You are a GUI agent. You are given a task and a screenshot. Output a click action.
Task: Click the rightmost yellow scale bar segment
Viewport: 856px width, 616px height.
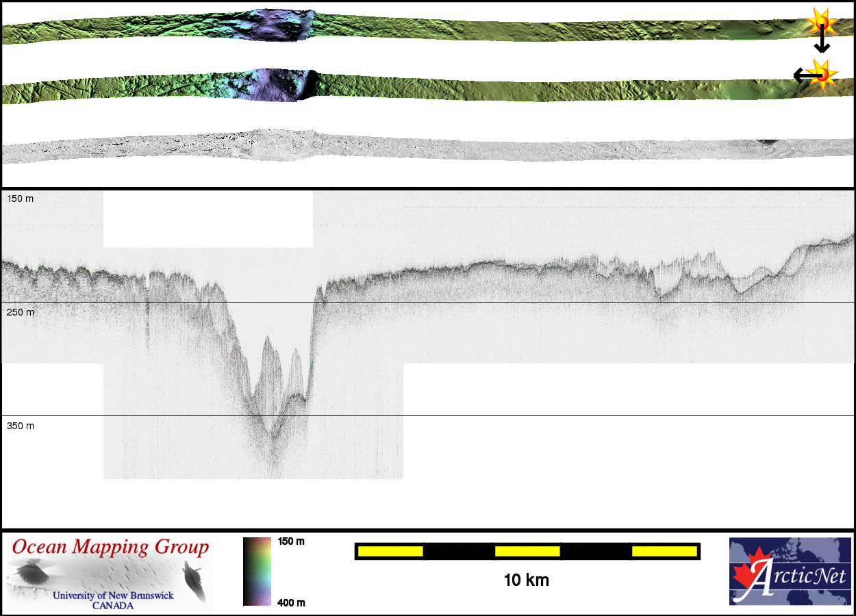click(664, 551)
